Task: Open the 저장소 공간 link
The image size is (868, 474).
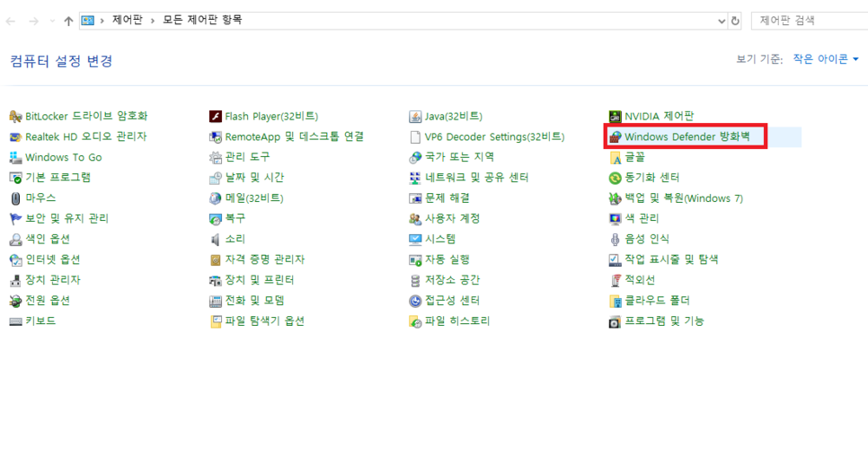Action: pos(452,280)
